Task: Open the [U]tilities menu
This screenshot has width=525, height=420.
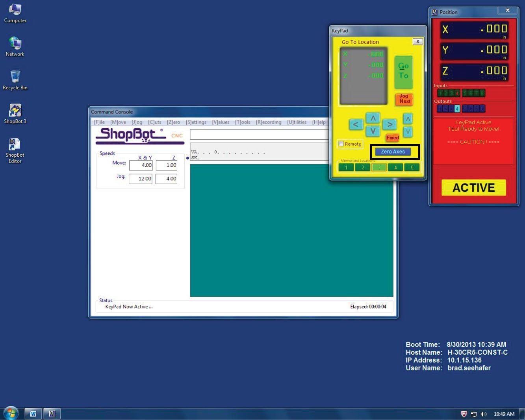Action: [297, 122]
